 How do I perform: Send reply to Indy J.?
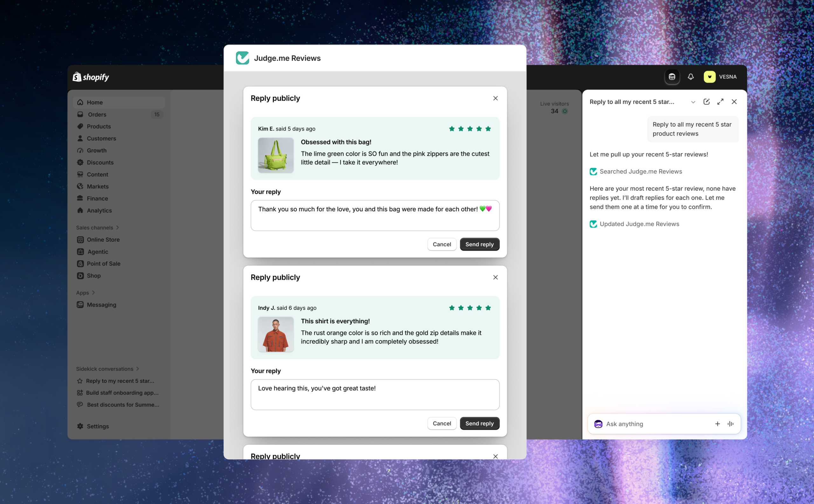pos(479,423)
